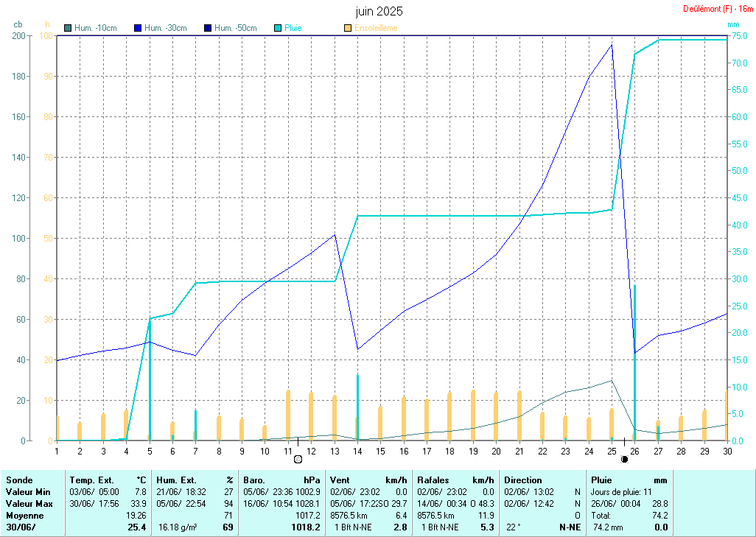
Task: Click the Hum. -50cm legend color square
Action: (208, 28)
